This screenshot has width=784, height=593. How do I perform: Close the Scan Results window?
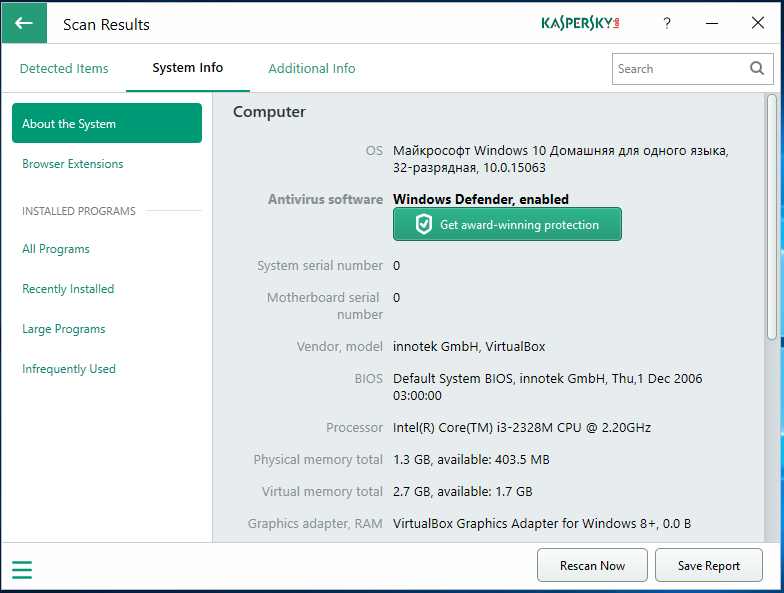[x=758, y=23]
